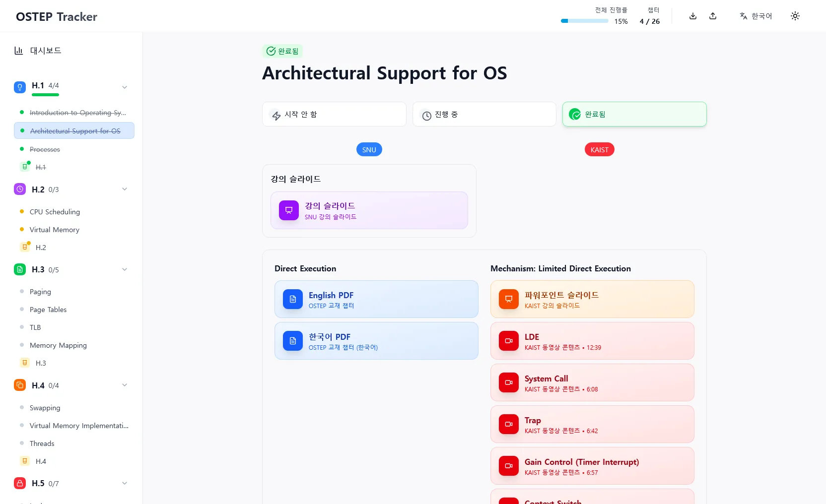Click the translate language icon
Viewport: 826px width, 504px height.
(x=743, y=16)
